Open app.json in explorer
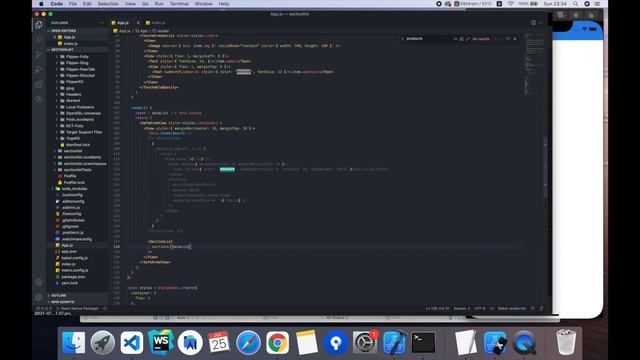 69,251
